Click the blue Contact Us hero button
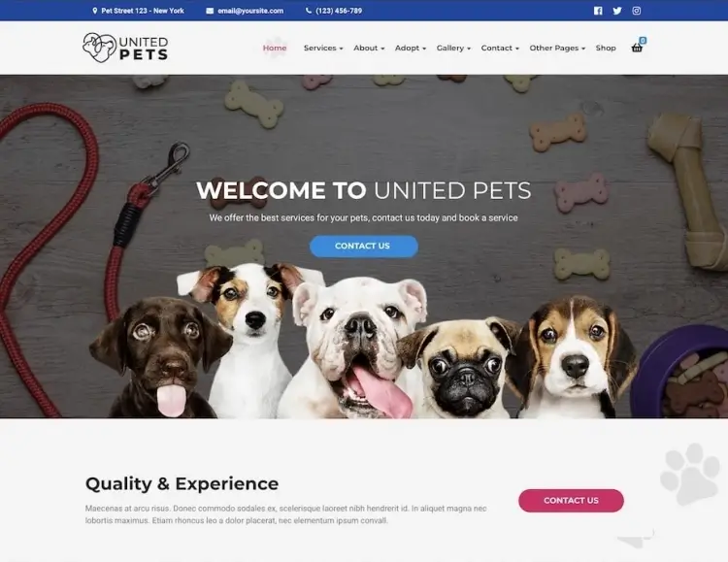This screenshot has width=728, height=562. pos(364,247)
